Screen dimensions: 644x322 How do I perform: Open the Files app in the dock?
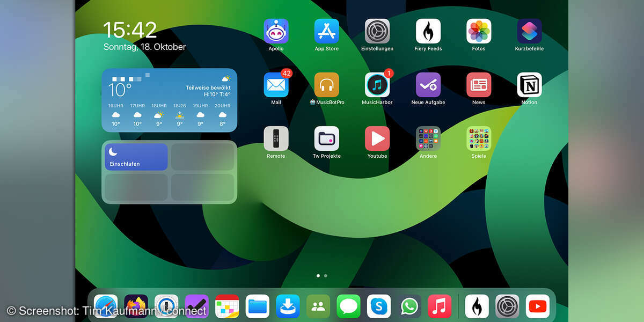[x=258, y=306]
